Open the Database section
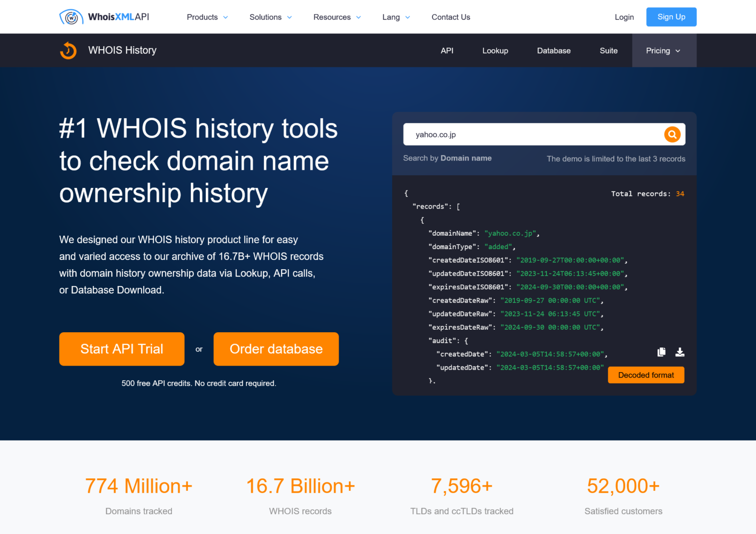Viewport: 756px width, 534px height. point(554,50)
